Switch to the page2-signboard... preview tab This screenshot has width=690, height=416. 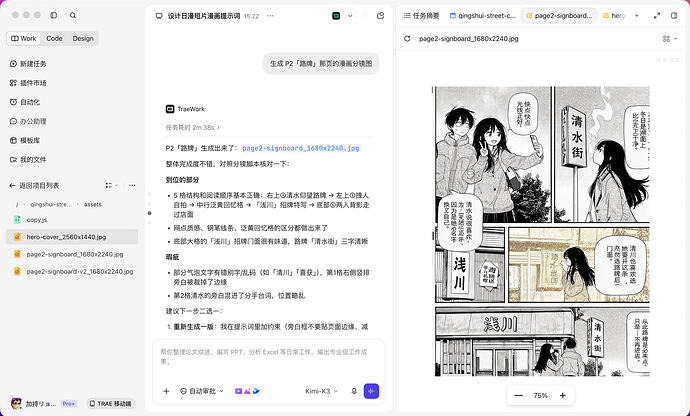tap(559, 15)
